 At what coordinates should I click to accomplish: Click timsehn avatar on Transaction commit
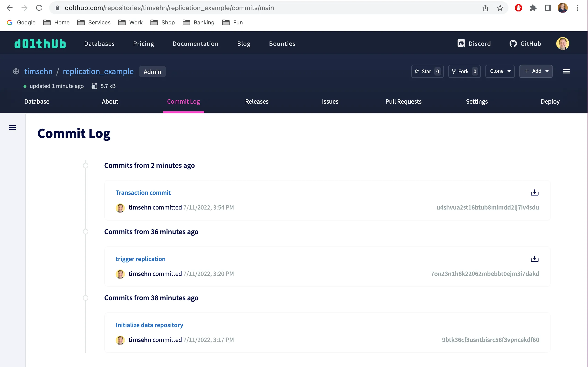point(120,208)
